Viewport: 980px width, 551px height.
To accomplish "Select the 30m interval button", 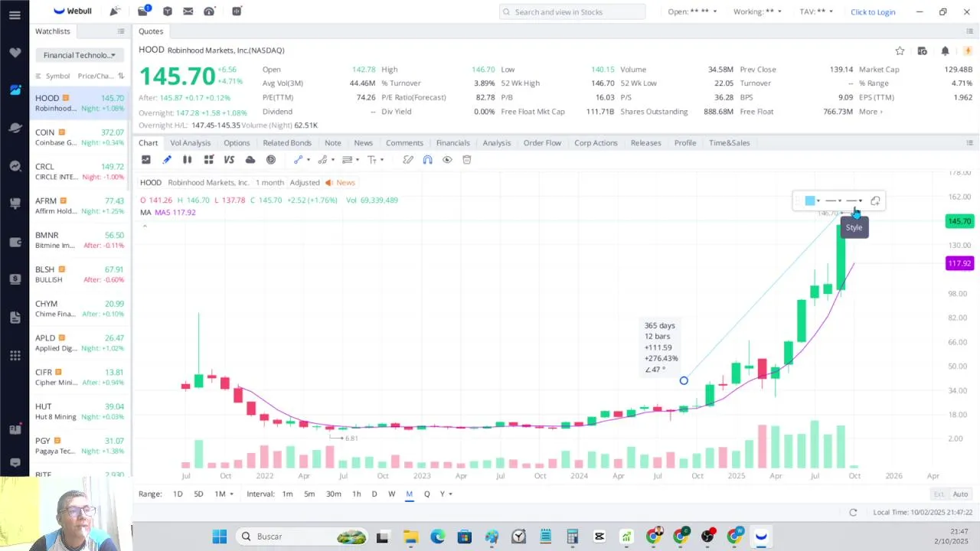I will tap(334, 494).
